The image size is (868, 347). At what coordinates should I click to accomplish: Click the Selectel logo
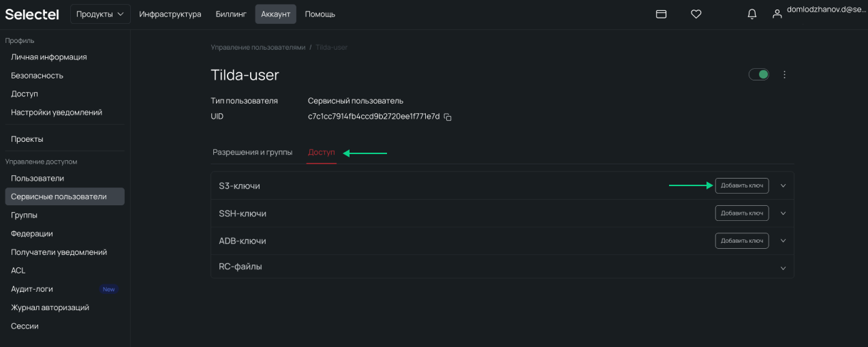32,14
